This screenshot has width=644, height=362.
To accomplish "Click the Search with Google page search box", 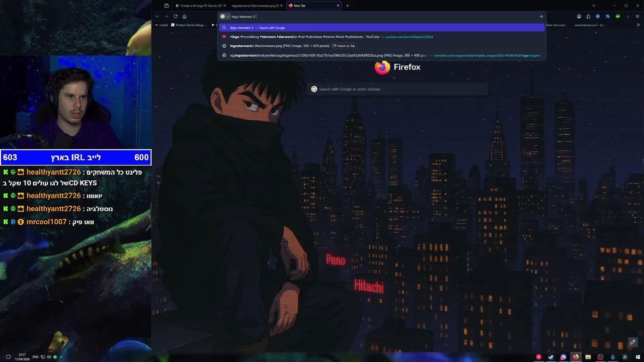I will point(397,89).
